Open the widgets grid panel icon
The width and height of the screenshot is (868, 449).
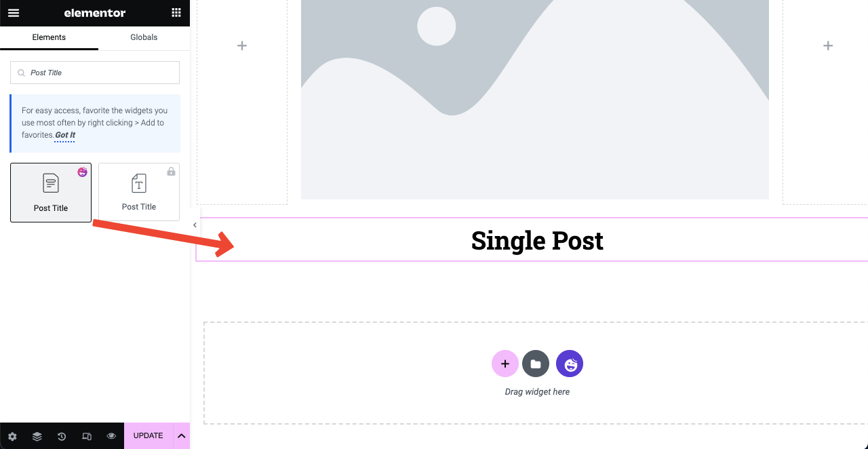click(x=176, y=13)
